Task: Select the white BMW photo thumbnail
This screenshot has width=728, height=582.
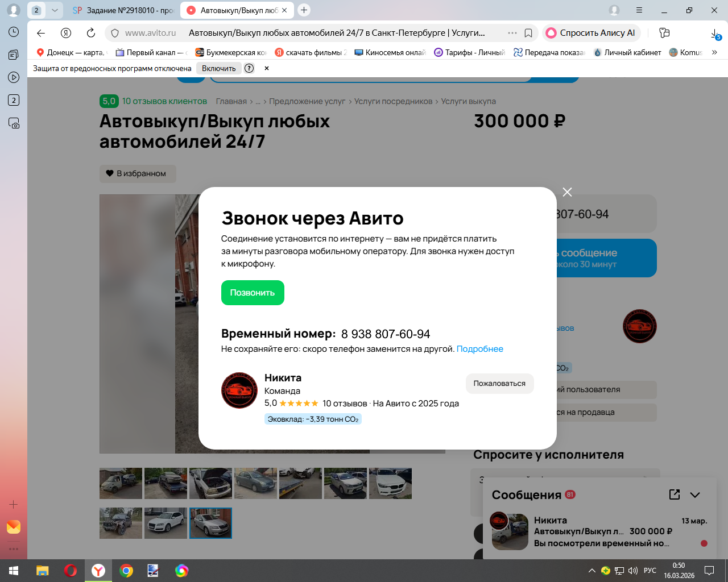Action: [x=390, y=483]
